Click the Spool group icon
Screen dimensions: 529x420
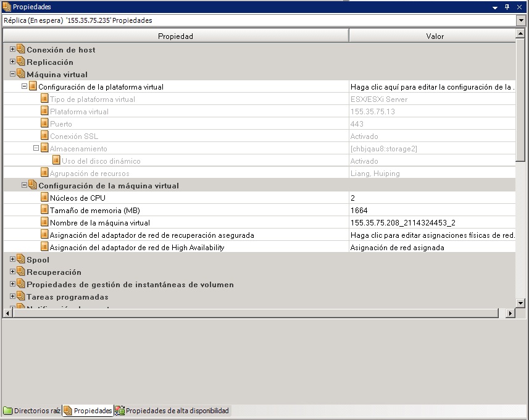(21, 259)
